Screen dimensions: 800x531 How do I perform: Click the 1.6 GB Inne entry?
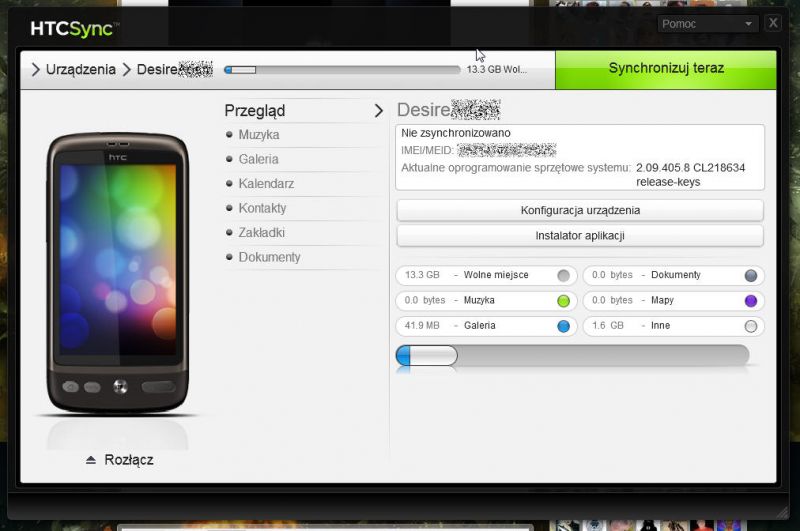tap(673, 326)
